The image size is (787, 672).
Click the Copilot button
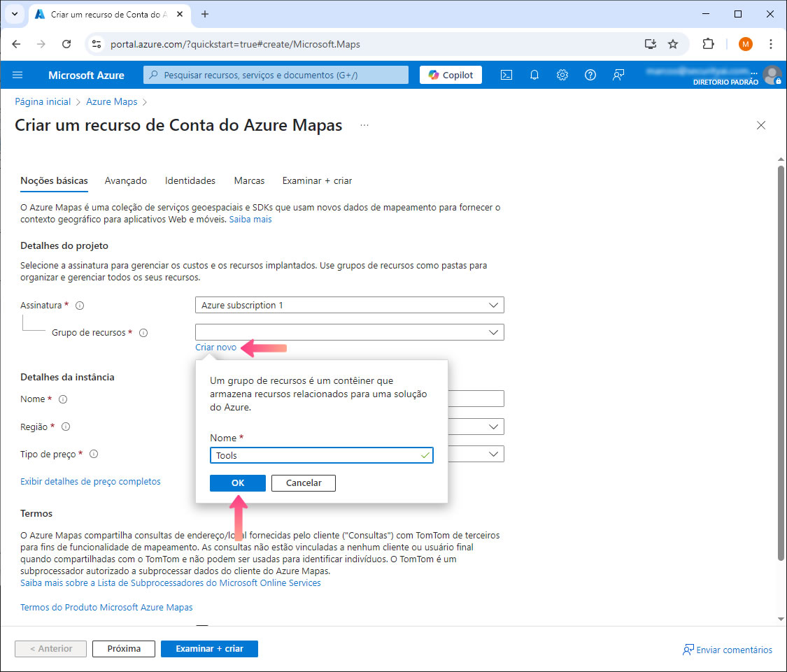click(451, 75)
